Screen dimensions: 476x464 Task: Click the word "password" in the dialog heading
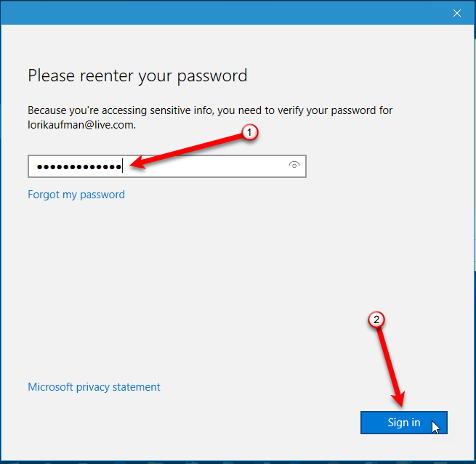pyautogui.click(x=214, y=76)
